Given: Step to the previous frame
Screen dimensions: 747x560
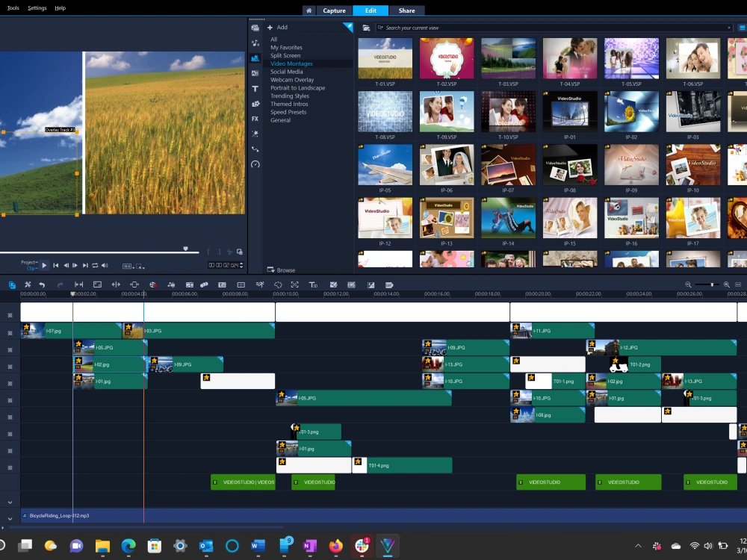Looking at the screenshot, I should (x=66, y=266).
